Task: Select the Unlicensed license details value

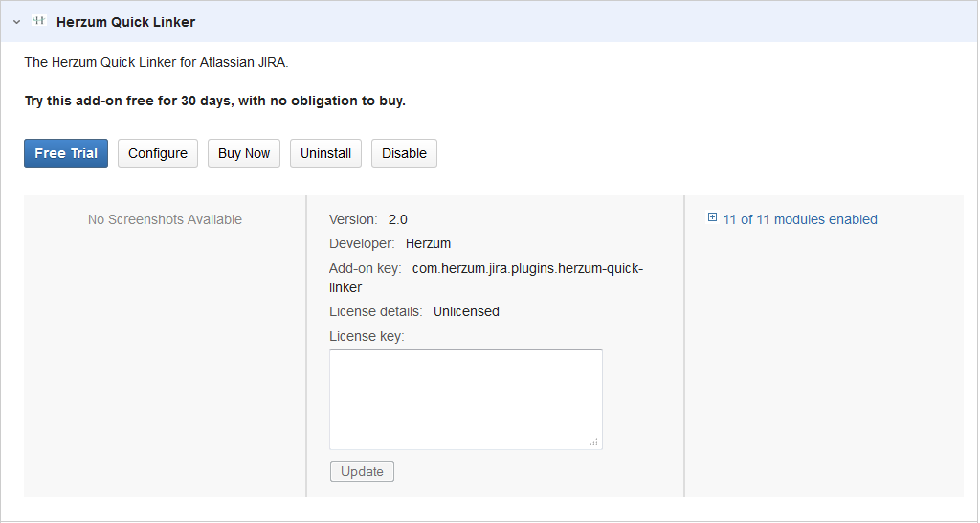Action: (x=466, y=311)
